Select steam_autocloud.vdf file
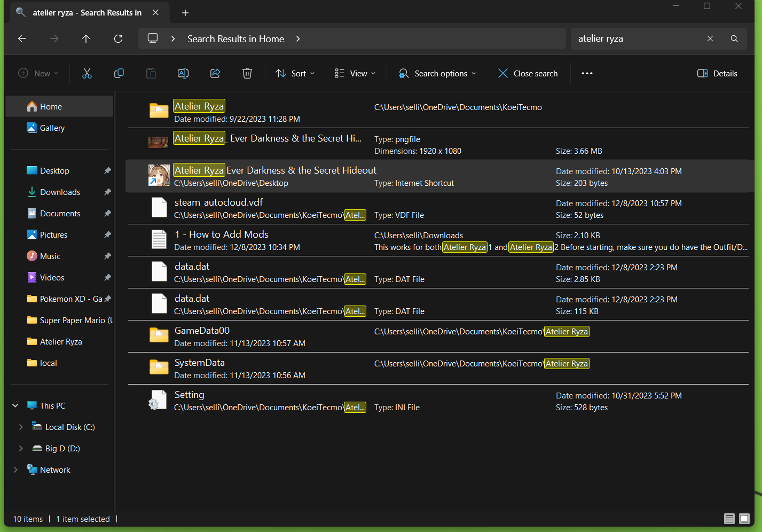 pyautogui.click(x=438, y=208)
